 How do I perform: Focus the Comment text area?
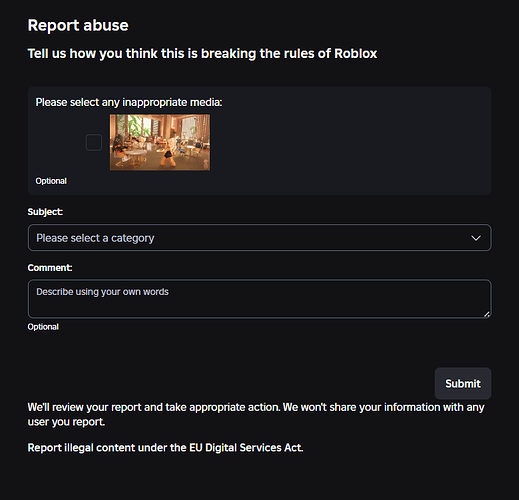tap(259, 299)
